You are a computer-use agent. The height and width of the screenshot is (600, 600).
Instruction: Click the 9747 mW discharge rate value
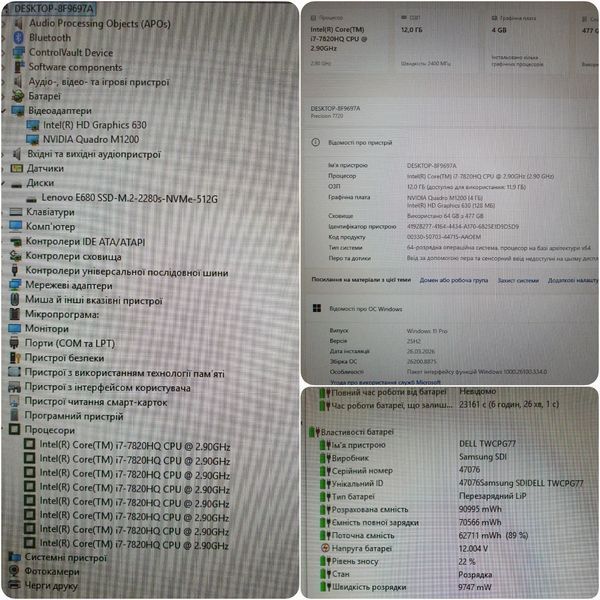click(x=475, y=587)
